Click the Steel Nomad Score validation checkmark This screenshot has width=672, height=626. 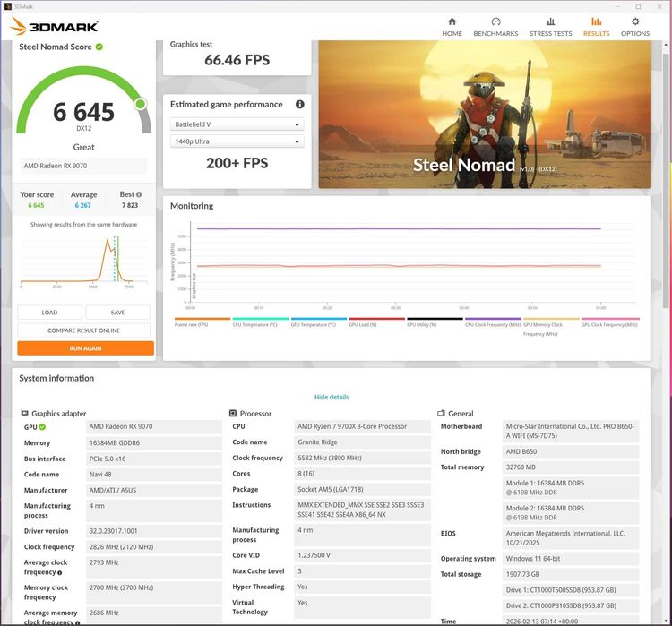(99, 47)
